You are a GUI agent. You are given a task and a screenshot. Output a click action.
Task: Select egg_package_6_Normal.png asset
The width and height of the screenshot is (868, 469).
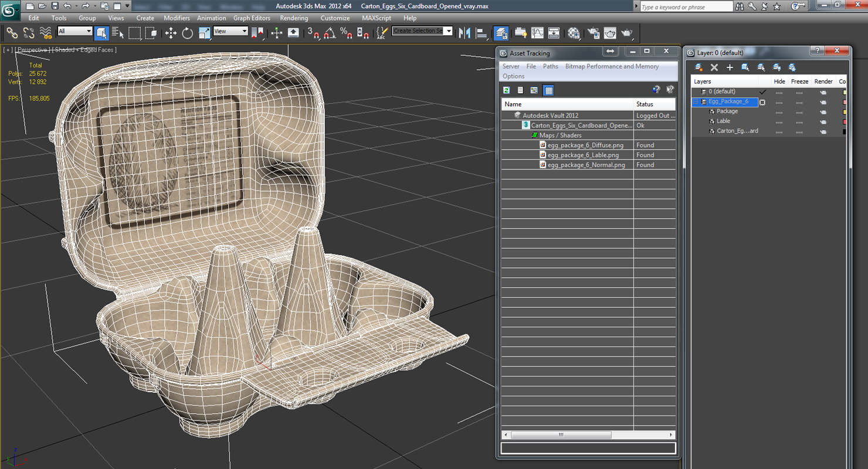[586, 165]
